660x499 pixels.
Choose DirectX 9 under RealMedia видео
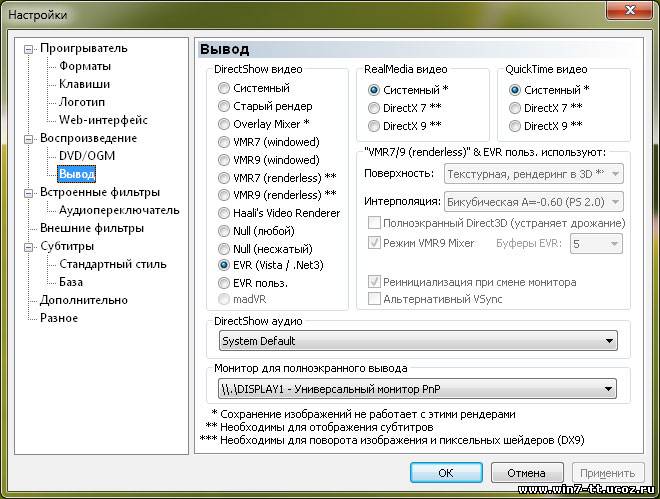coord(373,126)
